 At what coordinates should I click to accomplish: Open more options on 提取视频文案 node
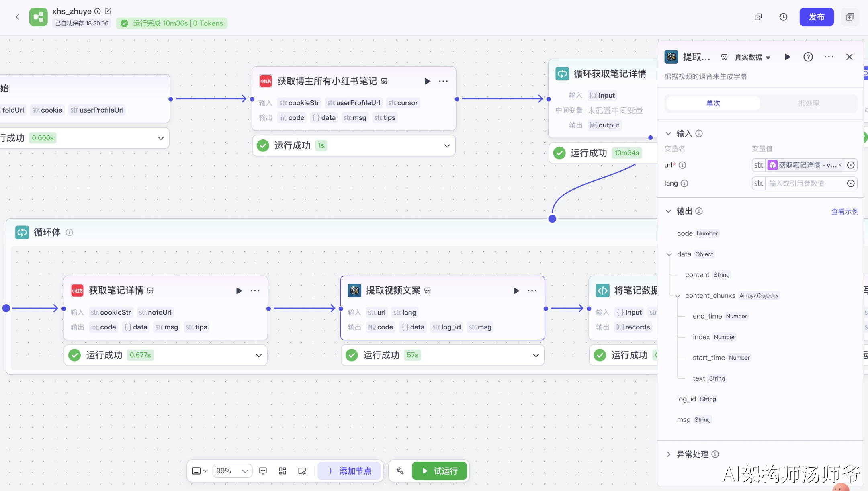pyautogui.click(x=532, y=291)
